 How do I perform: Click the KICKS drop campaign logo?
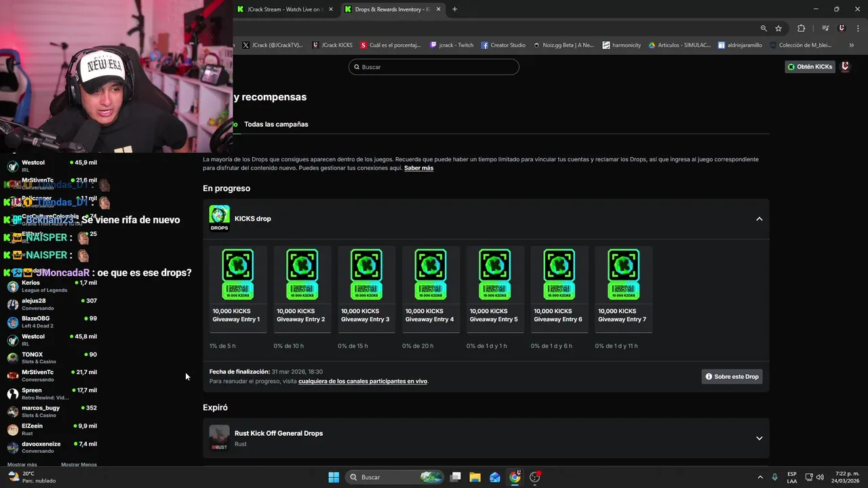219,218
